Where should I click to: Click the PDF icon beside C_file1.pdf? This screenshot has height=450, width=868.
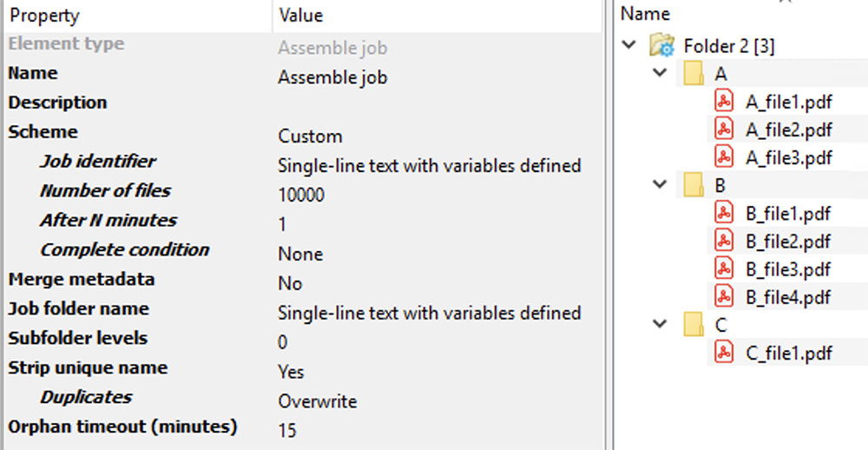(724, 353)
